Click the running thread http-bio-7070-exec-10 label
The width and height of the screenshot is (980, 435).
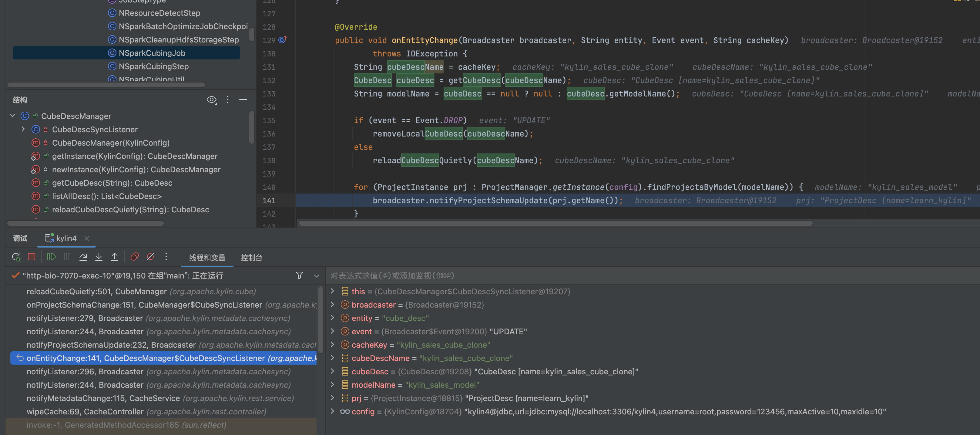click(122, 275)
